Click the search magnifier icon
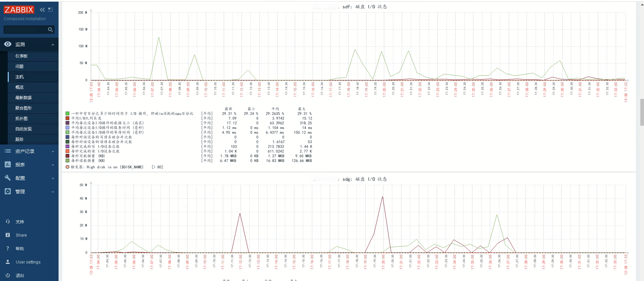This screenshot has width=644, height=281. 50,29
